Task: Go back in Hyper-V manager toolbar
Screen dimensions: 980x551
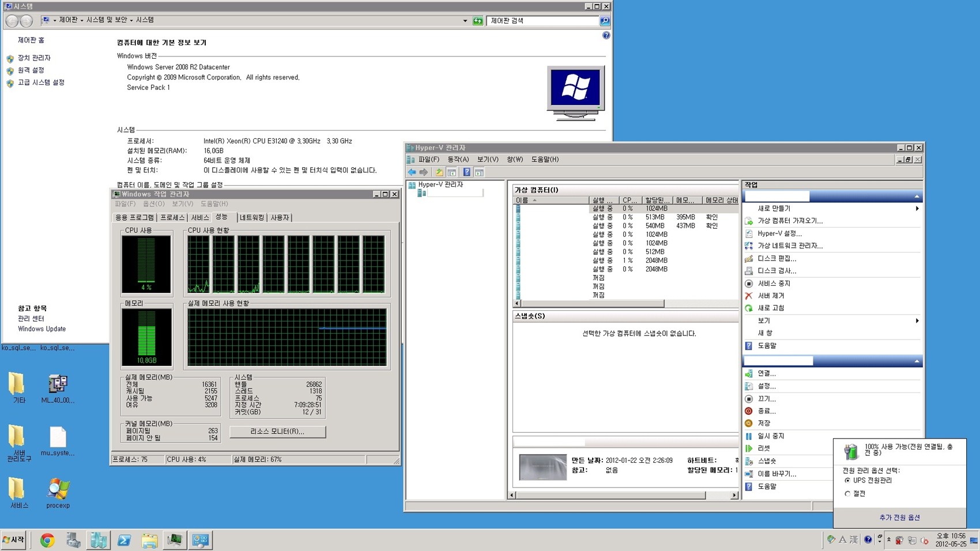Action: [x=412, y=172]
